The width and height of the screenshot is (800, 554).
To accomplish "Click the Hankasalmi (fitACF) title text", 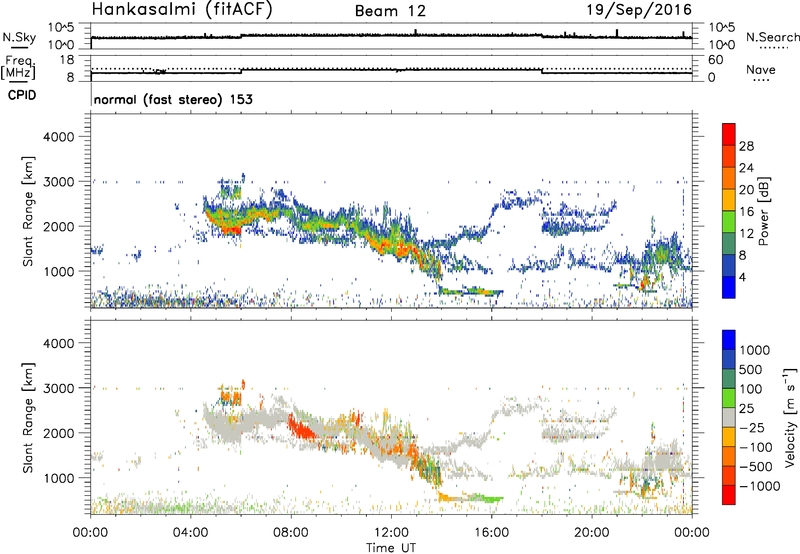I will coord(182,10).
